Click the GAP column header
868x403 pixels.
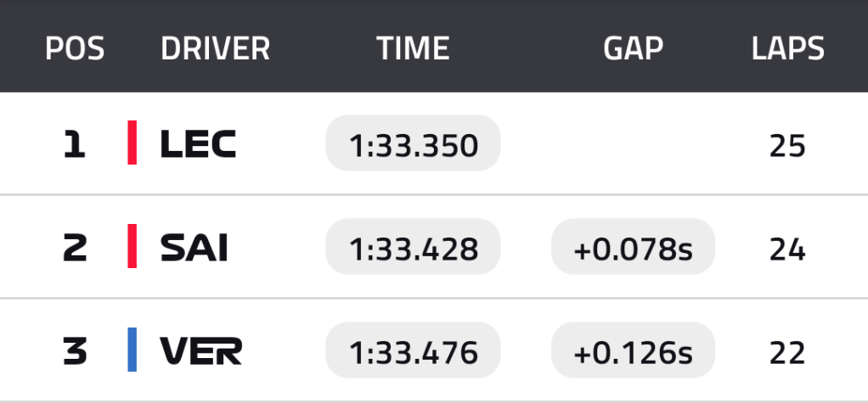(633, 49)
